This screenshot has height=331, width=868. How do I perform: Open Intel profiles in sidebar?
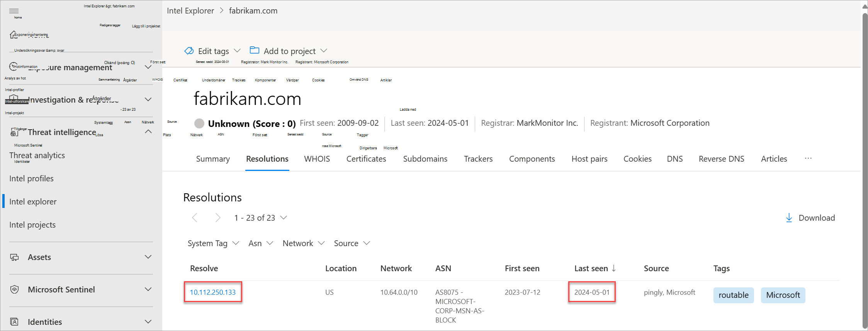(x=31, y=179)
